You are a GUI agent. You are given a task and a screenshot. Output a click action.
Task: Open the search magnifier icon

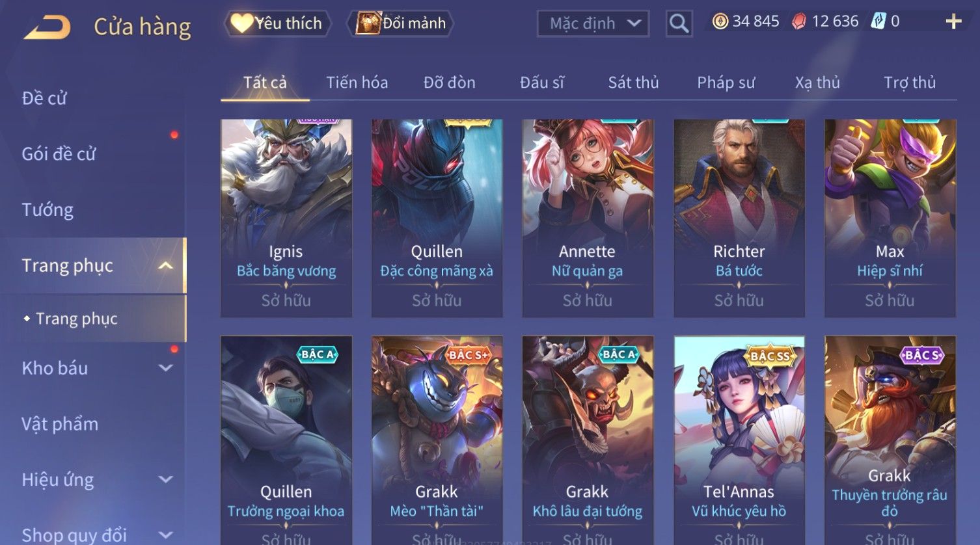pos(679,24)
